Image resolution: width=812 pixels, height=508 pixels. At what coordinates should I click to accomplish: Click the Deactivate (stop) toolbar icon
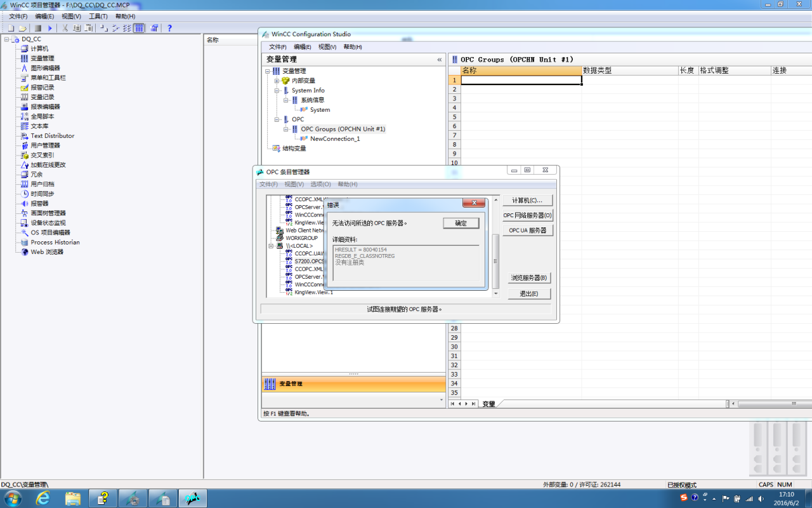(x=38, y=28)
